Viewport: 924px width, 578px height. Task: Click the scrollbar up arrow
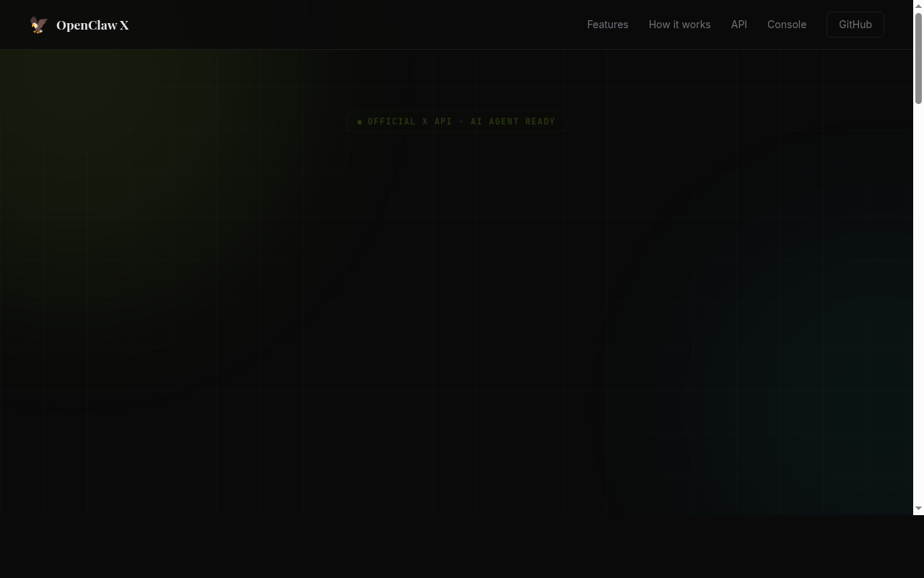(x=919, y=5)
